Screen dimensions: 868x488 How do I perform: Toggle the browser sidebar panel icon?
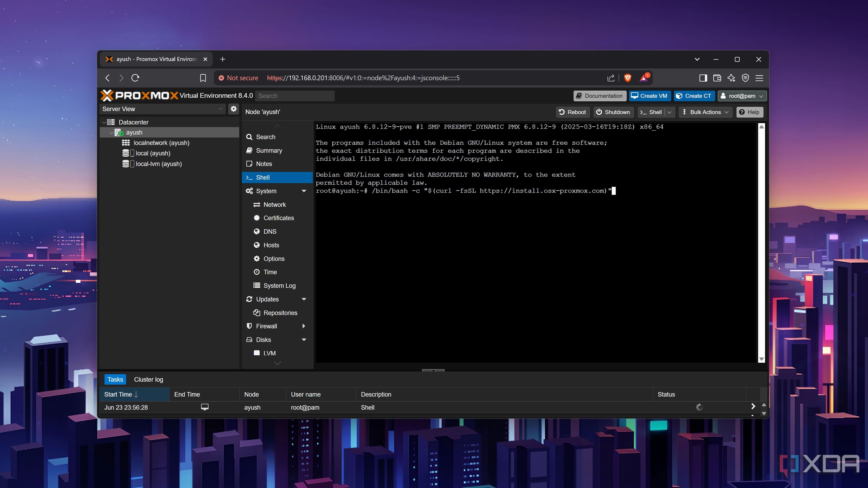click(x=703, y=78)
